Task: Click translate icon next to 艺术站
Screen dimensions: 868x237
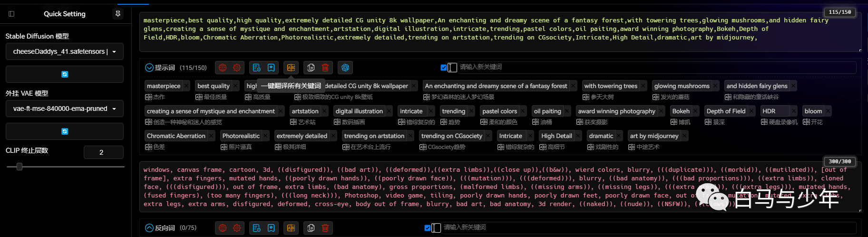Action: [x=293, y=122]
